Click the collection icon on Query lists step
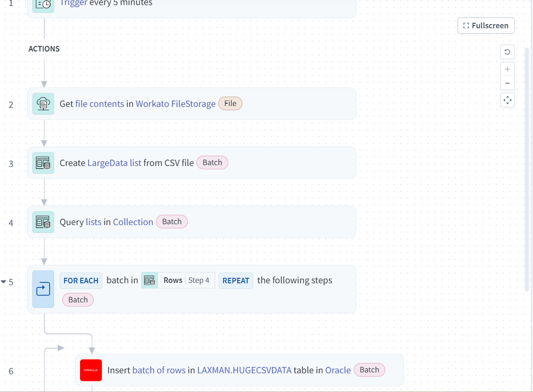533x392 pixels. [x=43, y=222]
